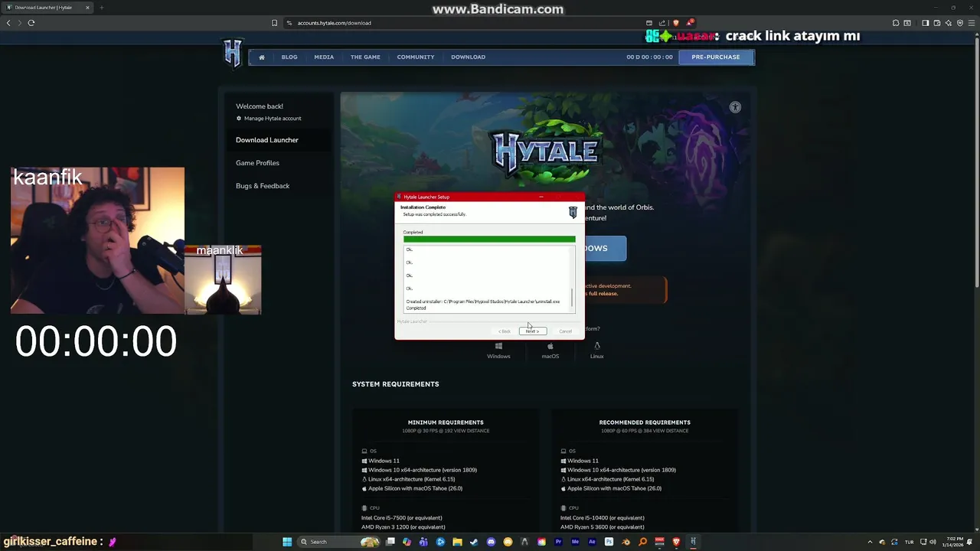Click the RECOMMENDED REQUIREMENTS heading
The image size is (980, 551).
pyautogui.click(x=645, y=422)
